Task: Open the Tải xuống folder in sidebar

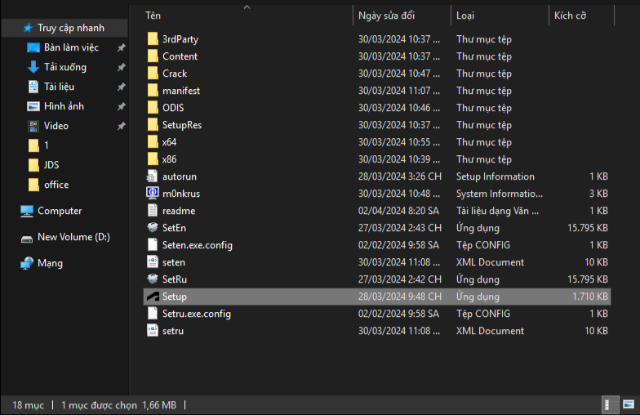Action: point(64,67)
